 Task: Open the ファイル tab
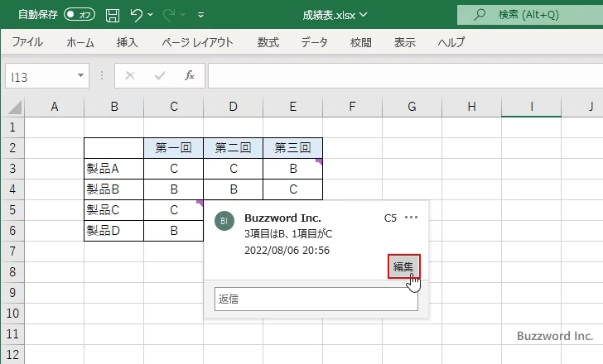(27, 42)
